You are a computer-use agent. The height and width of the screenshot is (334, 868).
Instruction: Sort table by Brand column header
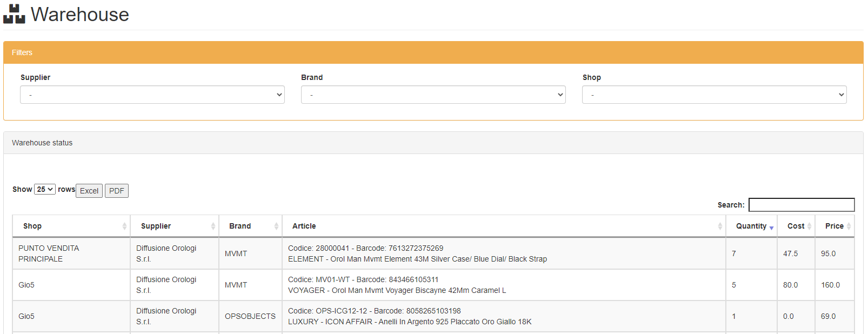coord(251,226)
